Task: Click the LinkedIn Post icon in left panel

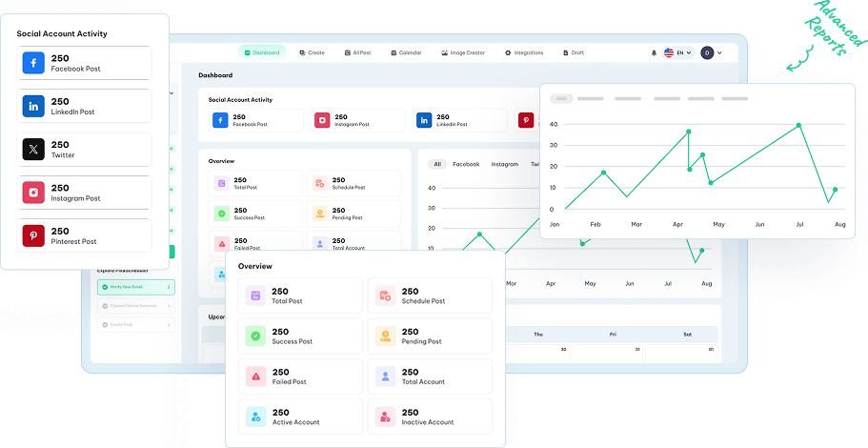Action: (34, 106)
